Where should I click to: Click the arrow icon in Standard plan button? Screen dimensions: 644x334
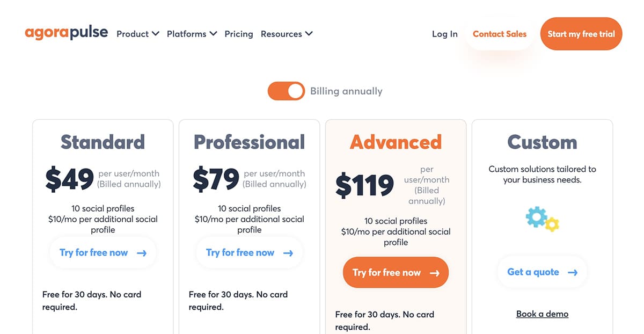[x=142, y=253]
